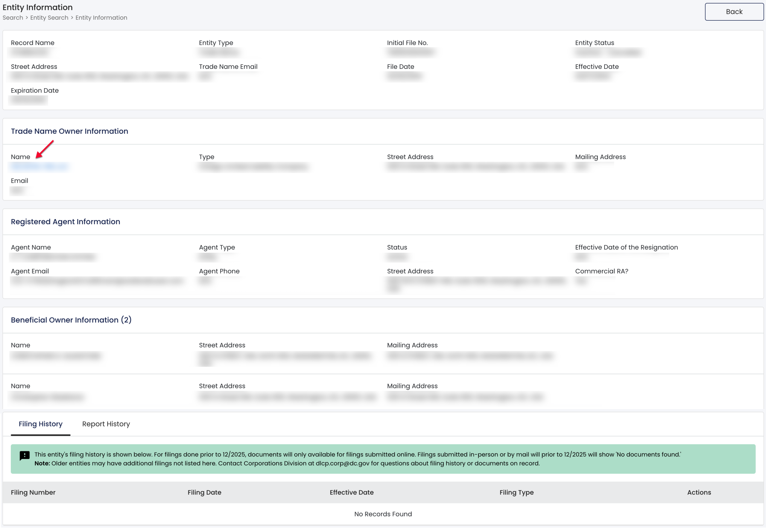The image size is (766, 532).
Task: Click Effective Date column header in table
Action: (x=351, y=492)
